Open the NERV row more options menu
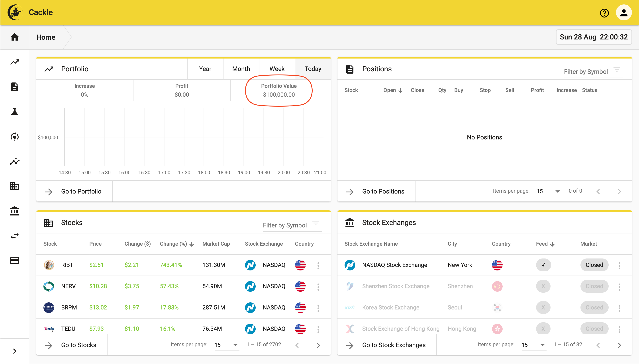The height and width of the screenshot is (364, 639). 318,287
